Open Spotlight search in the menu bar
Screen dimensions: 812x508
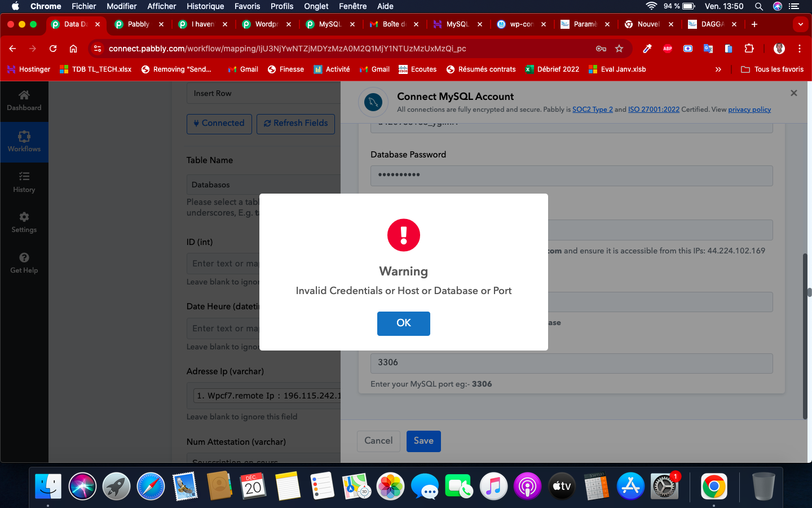pos(759,6)
